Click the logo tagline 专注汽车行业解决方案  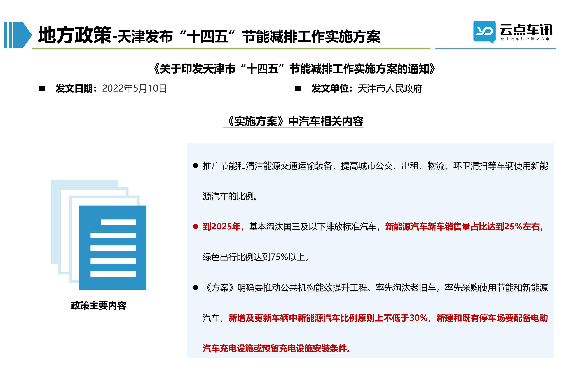[525, 39]
